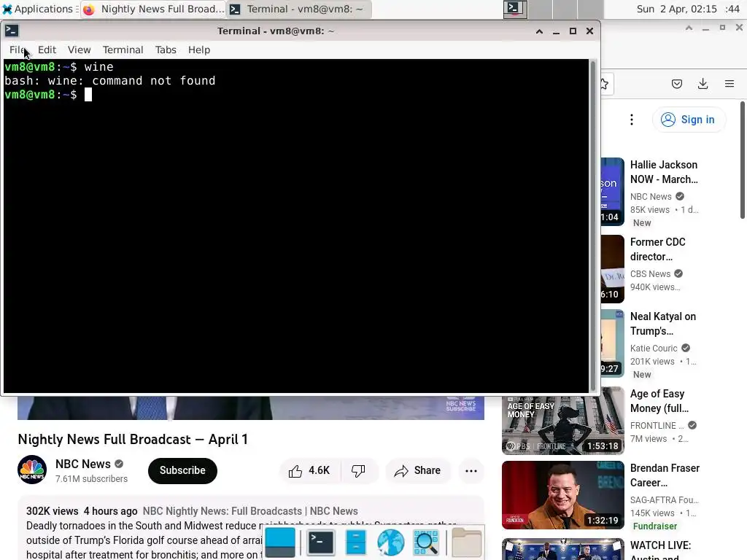Click Katie Couric channel name
Viewport: 747px width, 560px height.
(654, 348)
